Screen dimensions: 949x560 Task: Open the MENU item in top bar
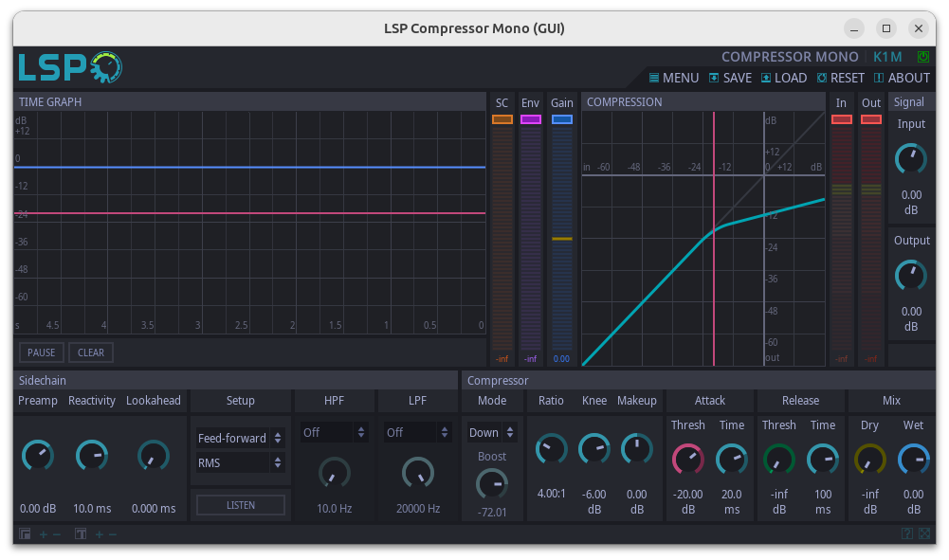point(674,78)
